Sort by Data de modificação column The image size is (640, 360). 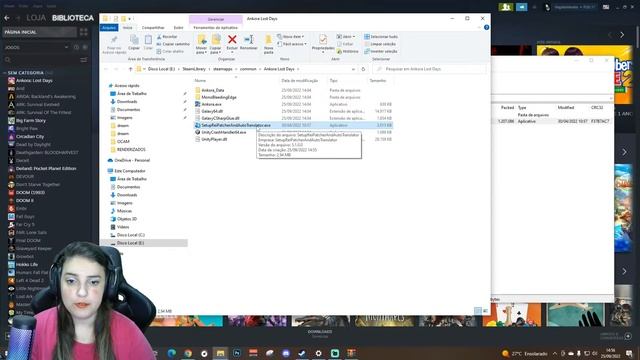[300, 81]
